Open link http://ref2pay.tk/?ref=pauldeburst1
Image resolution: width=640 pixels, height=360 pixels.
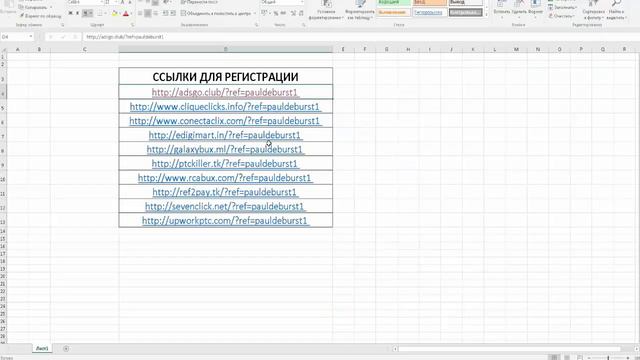(225, 192)
